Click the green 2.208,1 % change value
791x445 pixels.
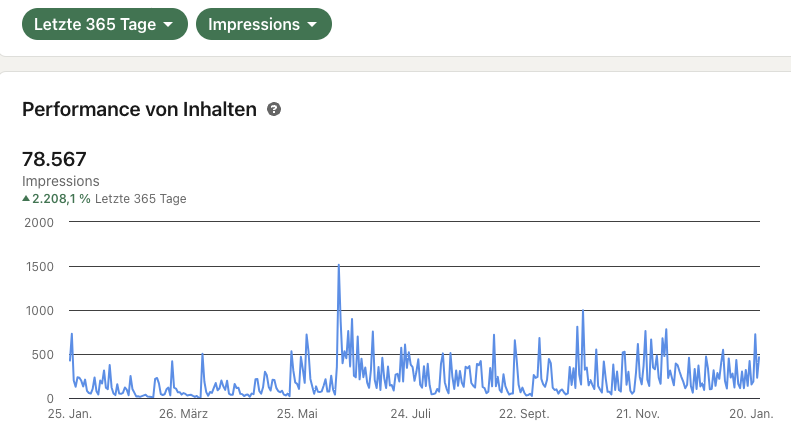click(61, 199)
